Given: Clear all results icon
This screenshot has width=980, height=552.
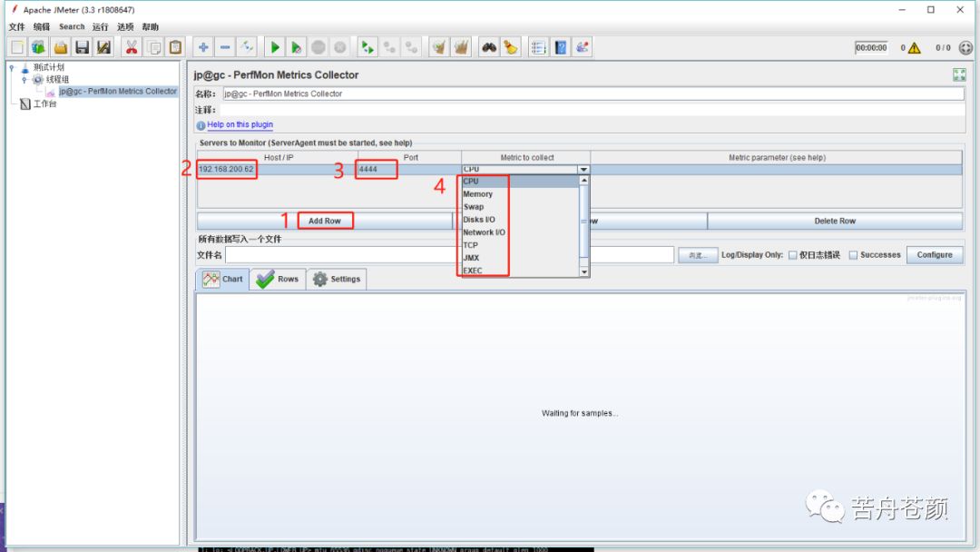Looking at the screenshot, I should 461,47.
